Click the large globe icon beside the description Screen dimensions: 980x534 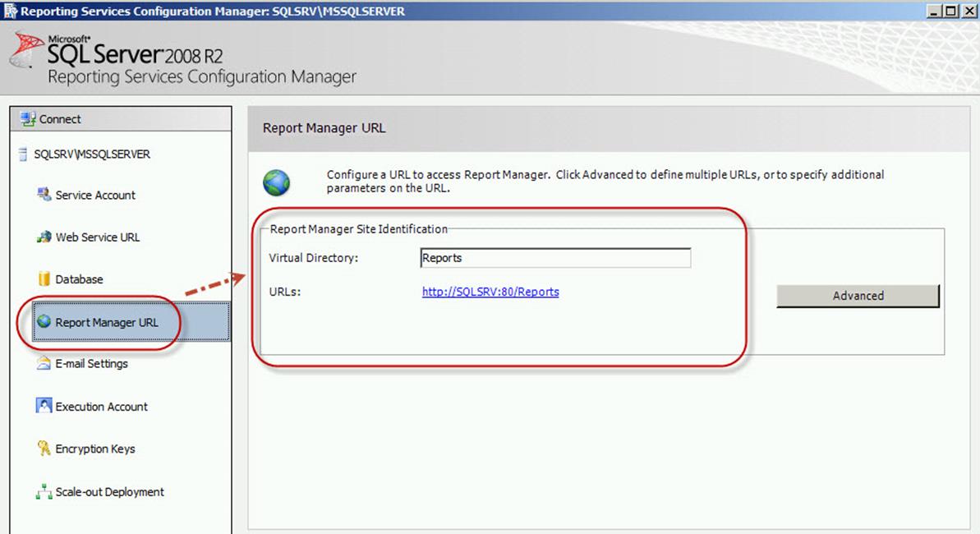click(x=276, y=182)
